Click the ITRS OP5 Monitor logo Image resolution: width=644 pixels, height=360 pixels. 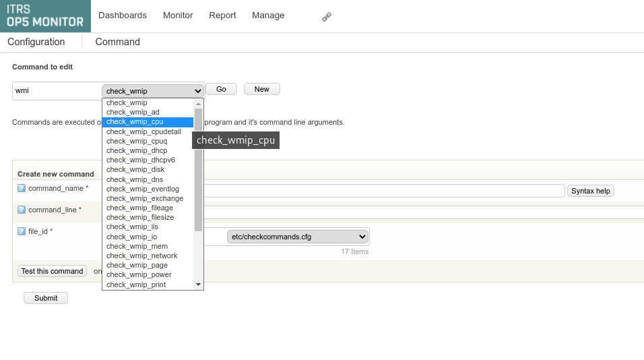tap(45, 16)
